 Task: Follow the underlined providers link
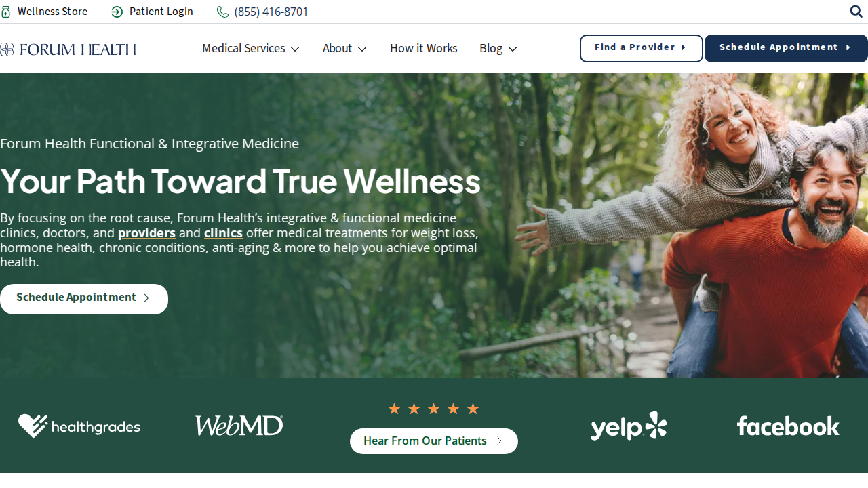[x=146, y=233]
